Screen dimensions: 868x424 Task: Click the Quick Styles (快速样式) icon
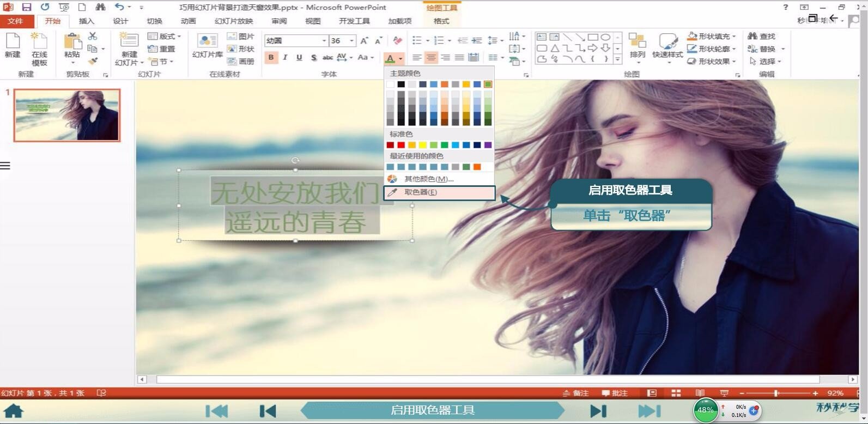tap(667, 46)
